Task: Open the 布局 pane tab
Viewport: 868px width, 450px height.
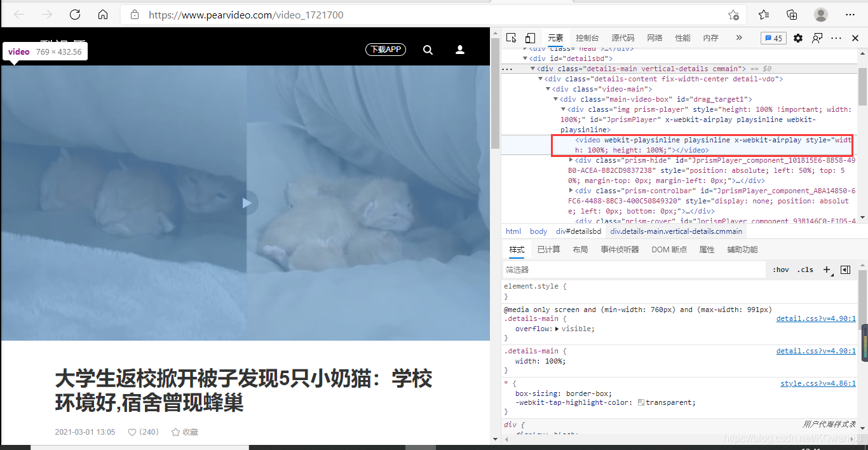Action: [x=580, y=250]
